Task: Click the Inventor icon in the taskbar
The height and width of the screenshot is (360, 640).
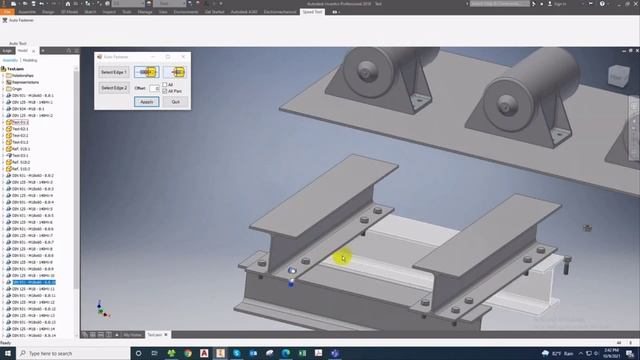Action: pyautogui.click(x=220, y=353)
